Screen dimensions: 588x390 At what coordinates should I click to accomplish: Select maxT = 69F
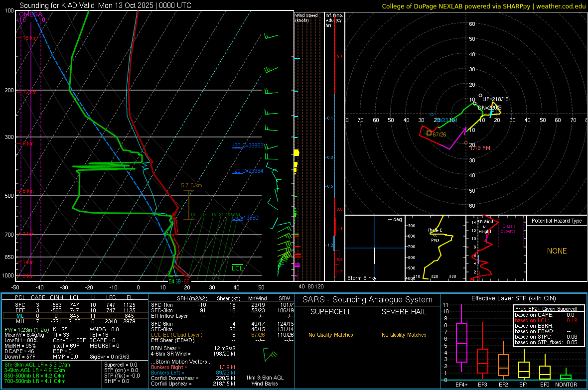tap(66, 346)
